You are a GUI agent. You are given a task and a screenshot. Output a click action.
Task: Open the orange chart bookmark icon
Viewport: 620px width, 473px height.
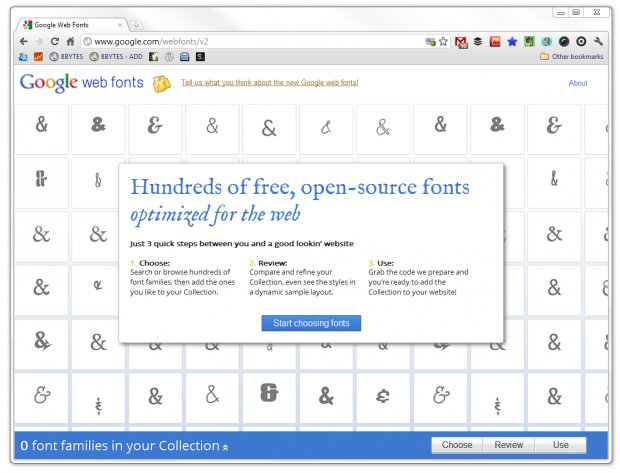pyautogui.click(x=38, y=57)
